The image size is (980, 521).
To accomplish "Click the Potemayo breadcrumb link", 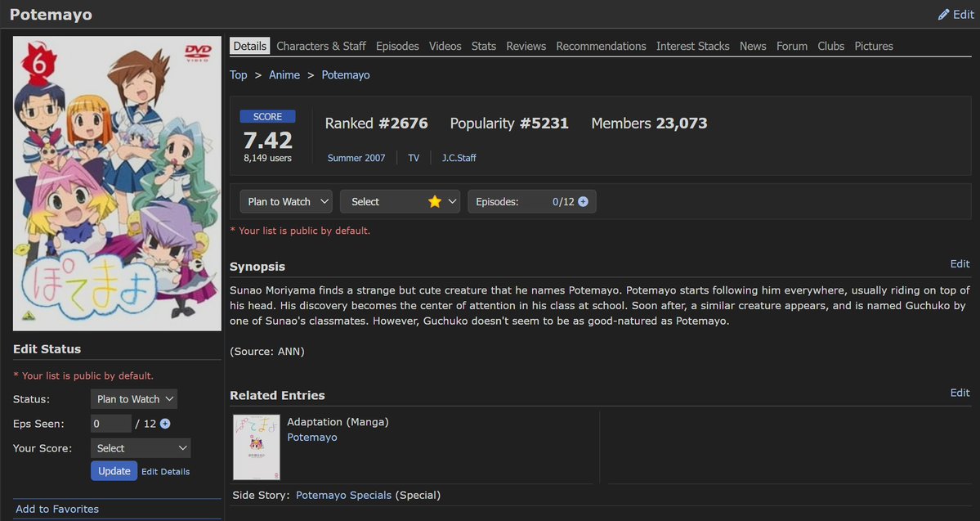I will (x=346, y=74).
